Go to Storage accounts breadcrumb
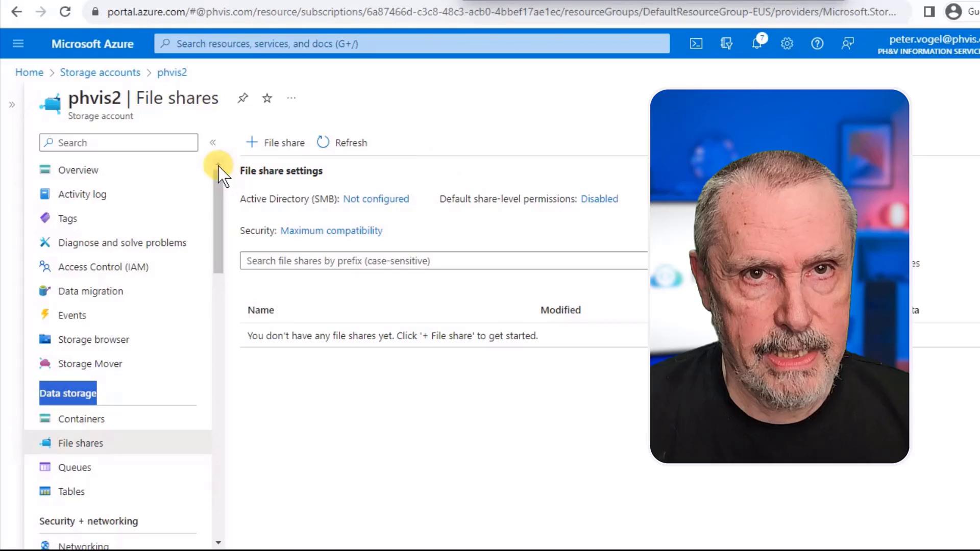Viewport: 980px width, 551px height. [x=100, y=72]
